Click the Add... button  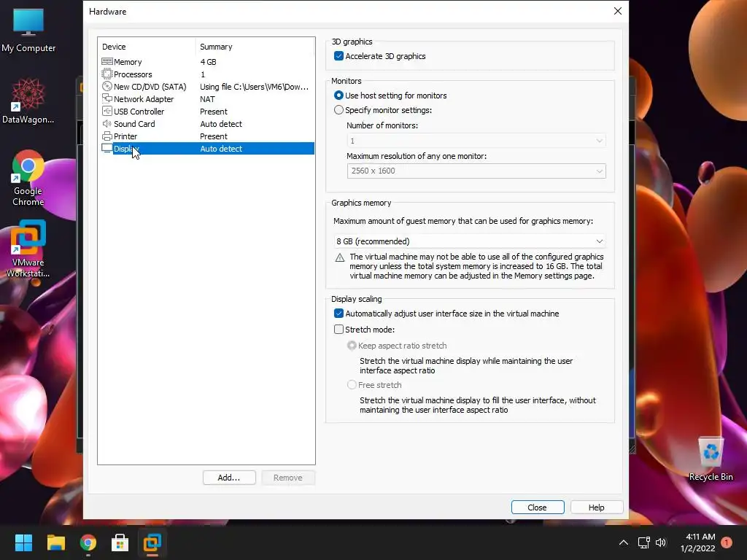(x=229, y=478)
